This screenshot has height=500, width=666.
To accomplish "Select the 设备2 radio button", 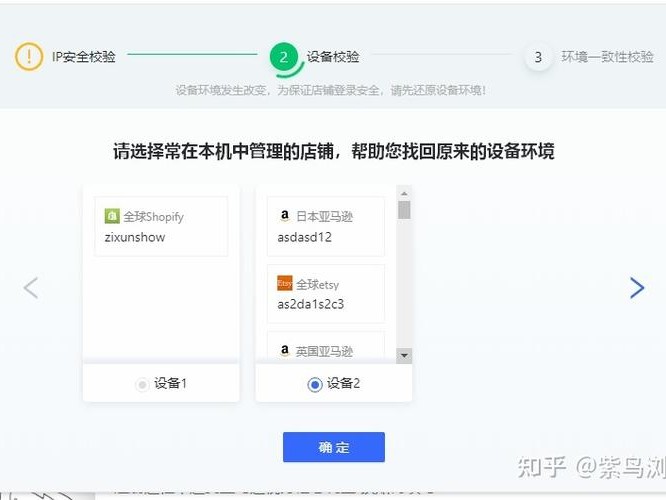I will click(x=315, y=384).
